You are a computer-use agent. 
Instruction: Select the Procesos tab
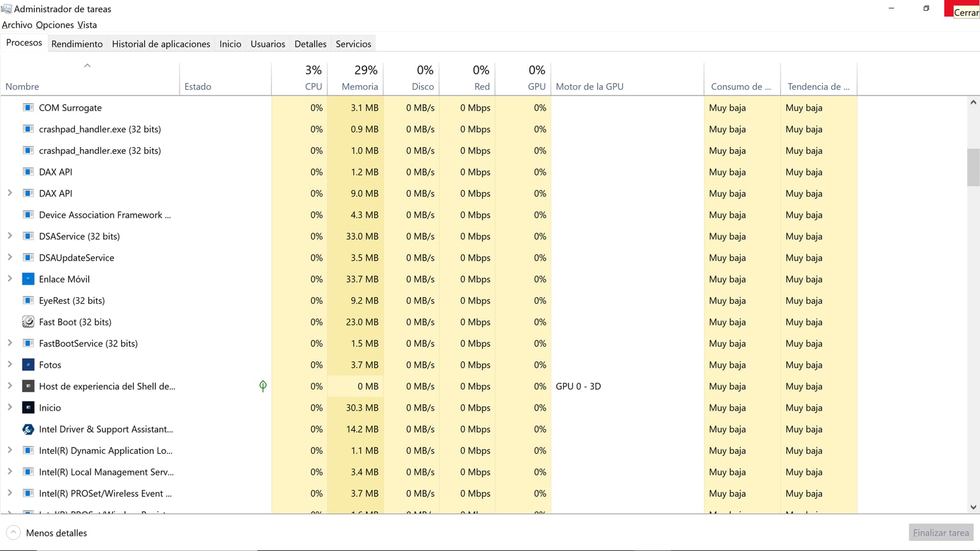24,43
